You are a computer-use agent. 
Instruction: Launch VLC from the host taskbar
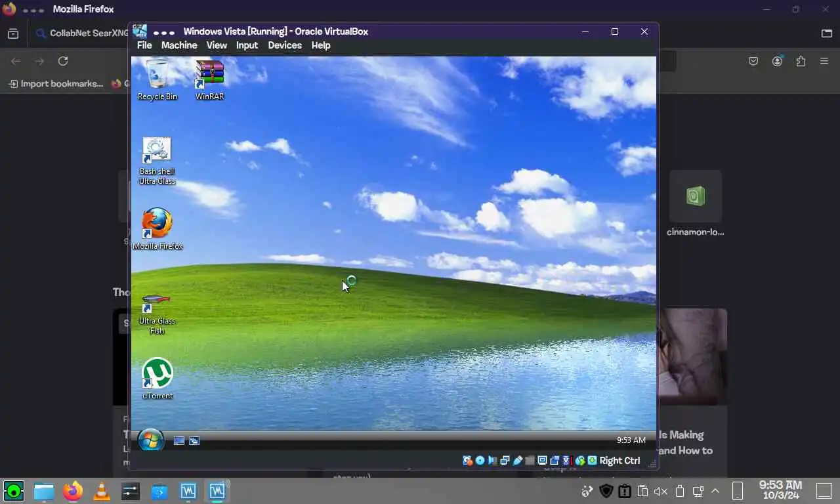102,491
